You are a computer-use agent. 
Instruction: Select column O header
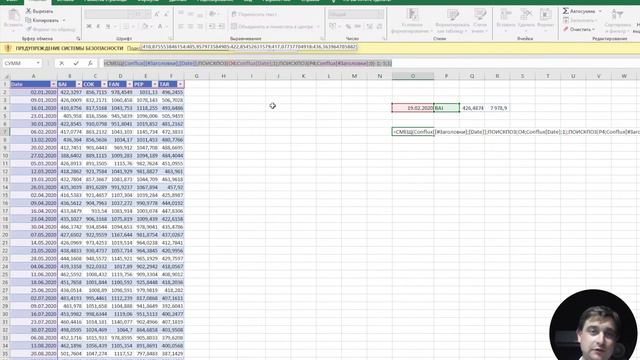(413, 76)
